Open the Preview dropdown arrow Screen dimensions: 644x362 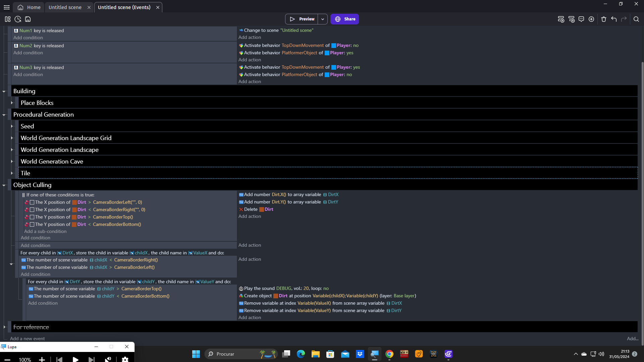pyautogui.click(x=323, y=19)
